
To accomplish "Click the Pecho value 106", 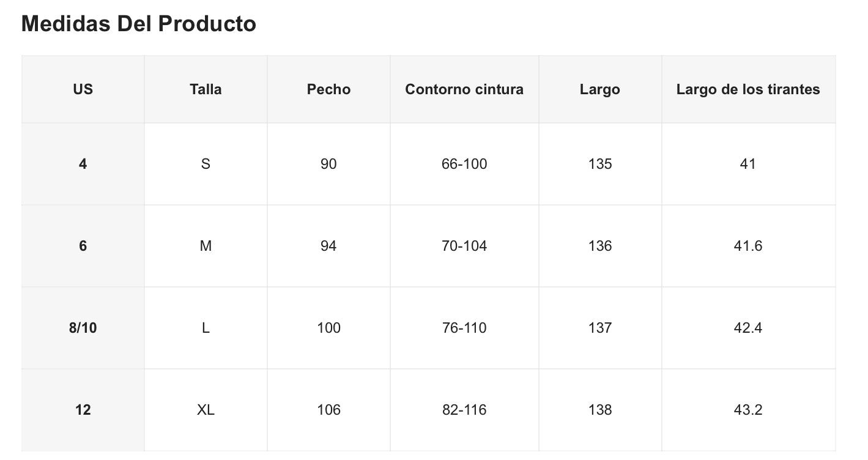I will (328, 410).
